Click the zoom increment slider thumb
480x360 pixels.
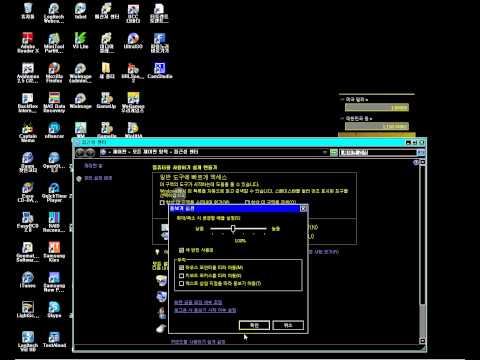click(x=233, y=228)
